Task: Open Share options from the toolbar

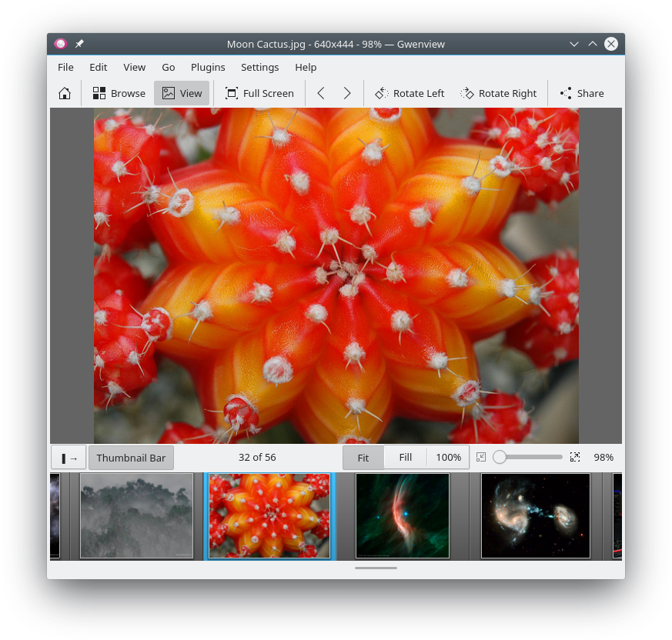Action: pos(581,92)
